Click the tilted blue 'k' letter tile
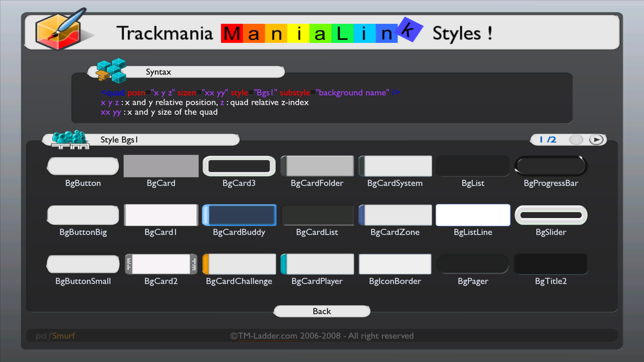 [x=410, y=30]
